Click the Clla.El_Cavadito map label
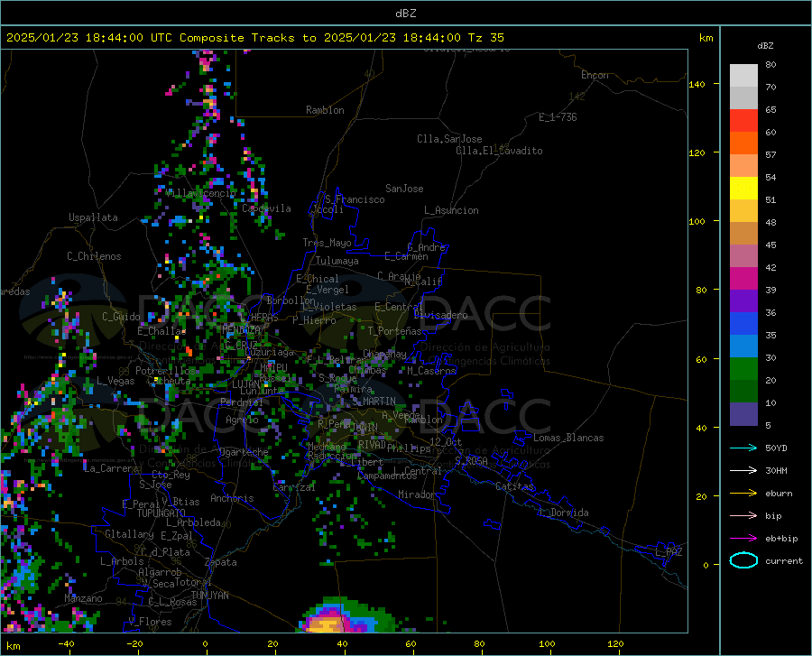This screenshot has width=812, height=656. pos(499,151)
